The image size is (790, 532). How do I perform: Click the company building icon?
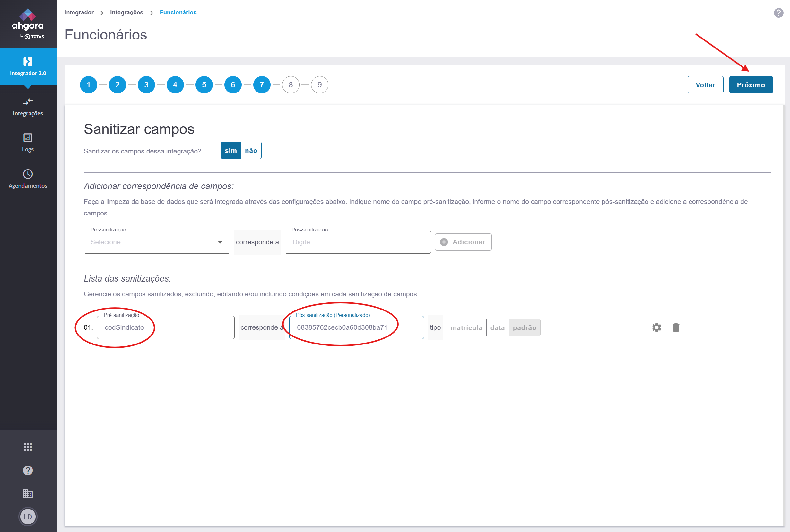pyautogui.click(x=28, y=493)
